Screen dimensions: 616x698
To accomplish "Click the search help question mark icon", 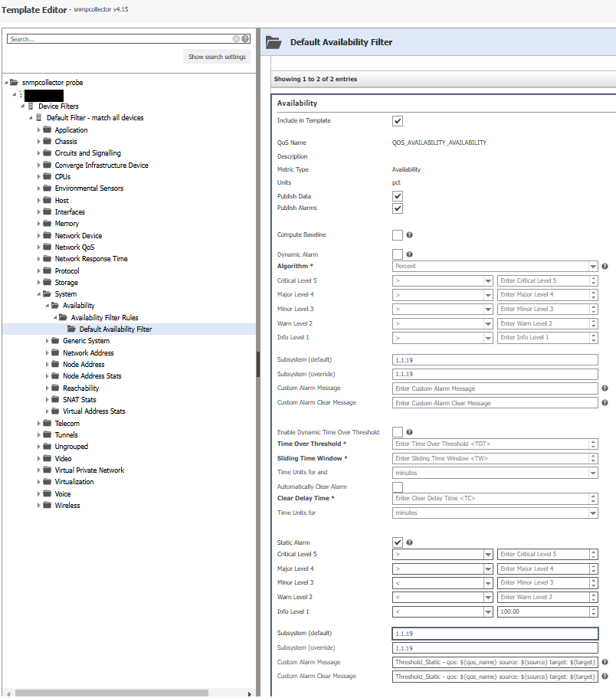I will tap(245, 38).
